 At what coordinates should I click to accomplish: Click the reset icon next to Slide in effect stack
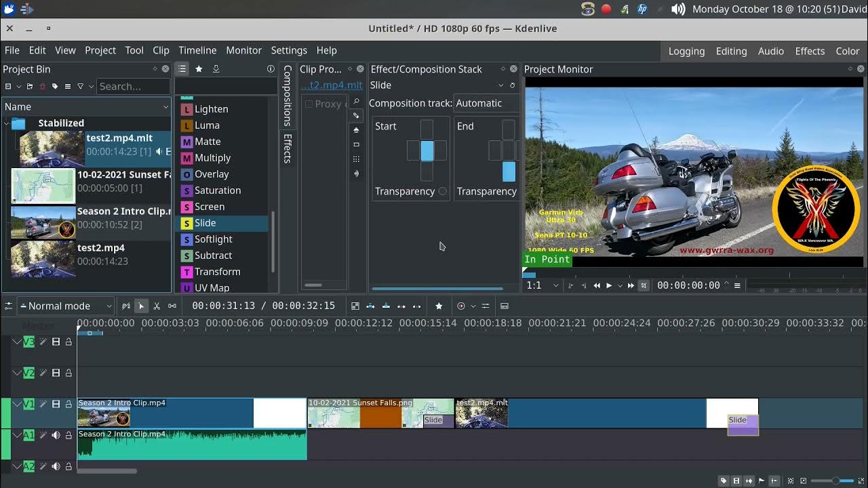513,85
